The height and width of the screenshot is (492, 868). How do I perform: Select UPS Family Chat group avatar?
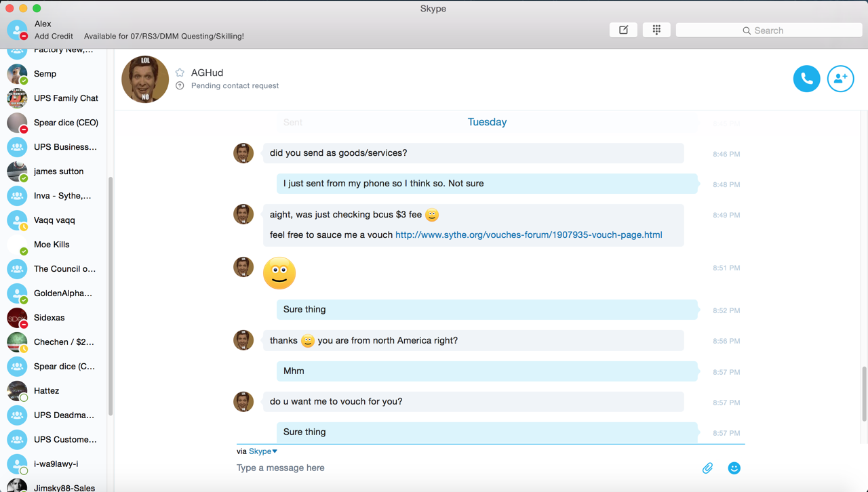click(x=17, y=98)
